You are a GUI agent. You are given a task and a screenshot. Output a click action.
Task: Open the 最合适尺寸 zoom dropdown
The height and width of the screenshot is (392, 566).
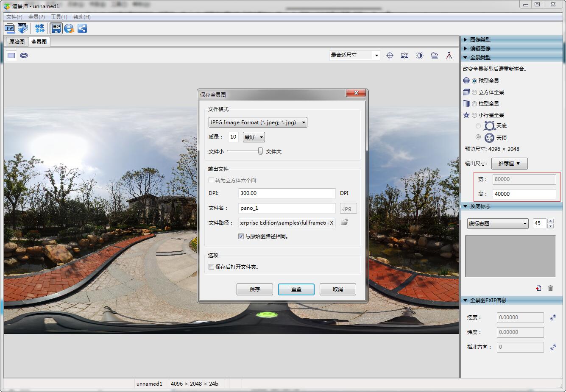pos(354,55)
